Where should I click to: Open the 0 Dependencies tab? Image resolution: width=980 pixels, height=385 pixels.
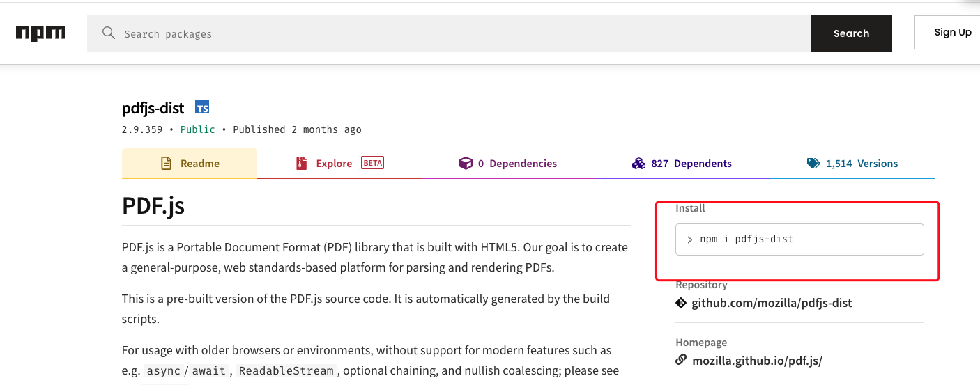507,164
